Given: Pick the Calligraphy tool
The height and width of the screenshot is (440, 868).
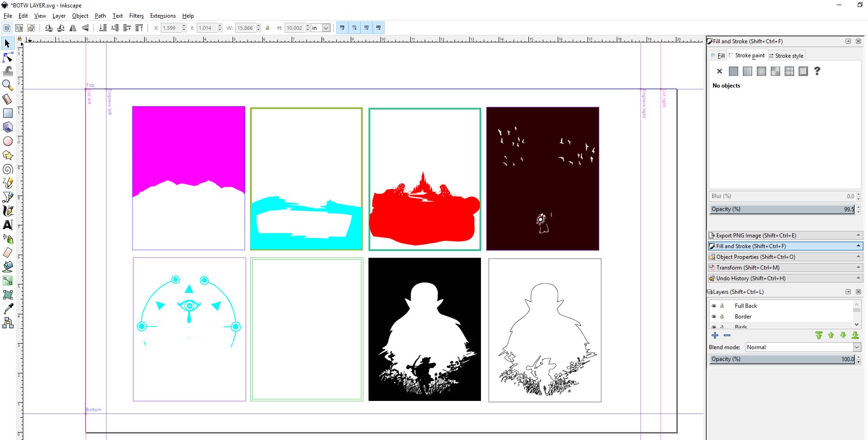Looking at the screenshot, I should tap(7, 211).
